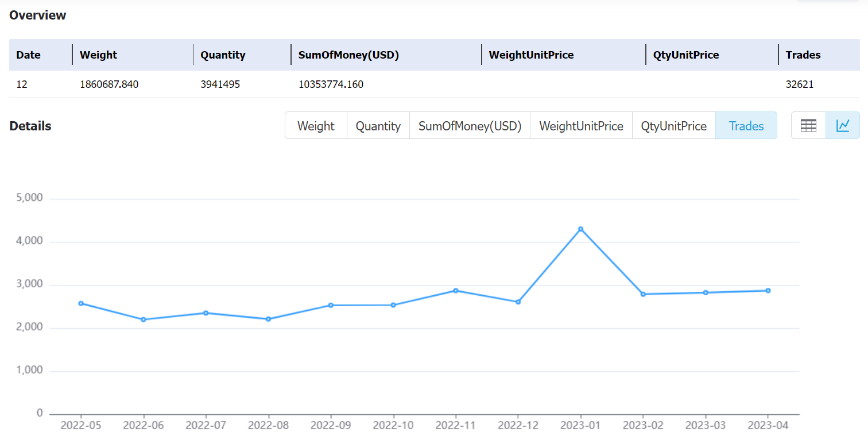Click the 2023-02 data point on chart
This screenshot has height=444, width=868.
(643, 294)
